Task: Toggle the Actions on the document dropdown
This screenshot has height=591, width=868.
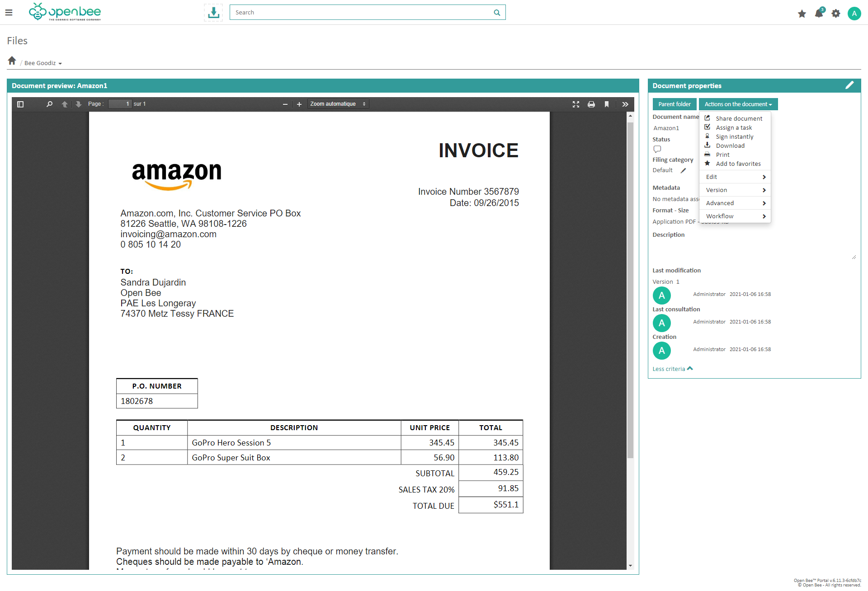Action: [x=738, y=104]
